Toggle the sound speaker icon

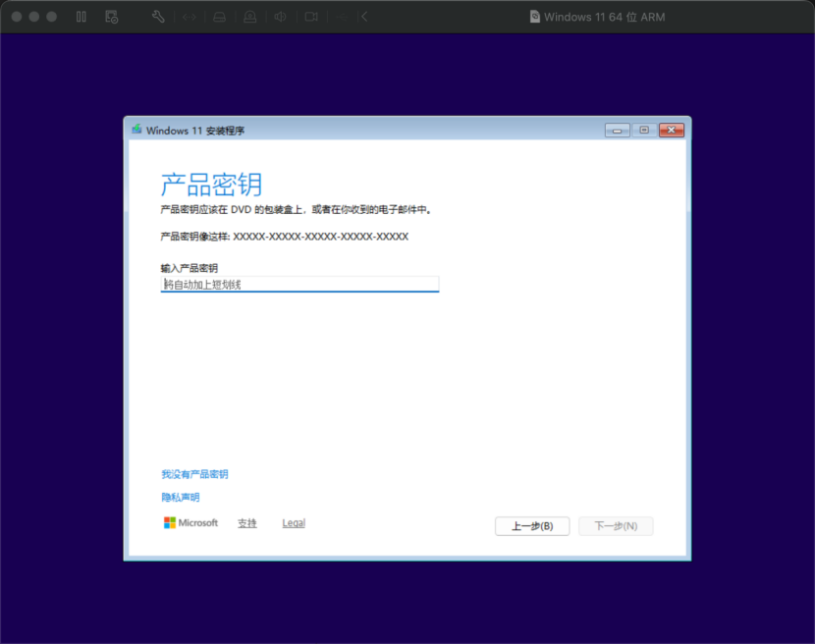pos(280,17)
